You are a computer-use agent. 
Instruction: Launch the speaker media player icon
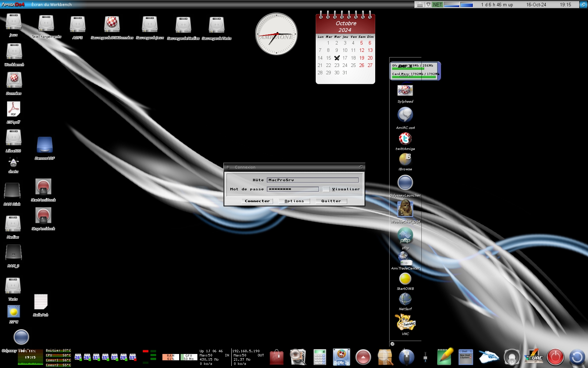click(512, 357)
